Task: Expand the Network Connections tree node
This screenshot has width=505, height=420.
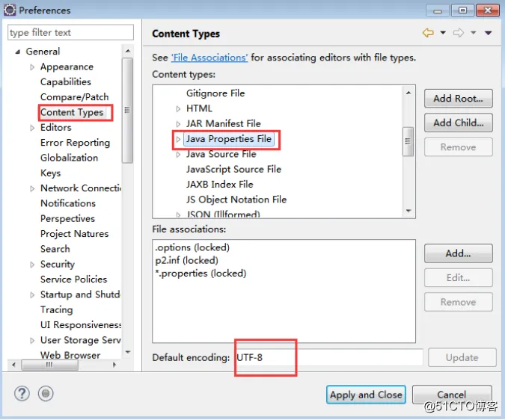Action: [x=32, y=189]
